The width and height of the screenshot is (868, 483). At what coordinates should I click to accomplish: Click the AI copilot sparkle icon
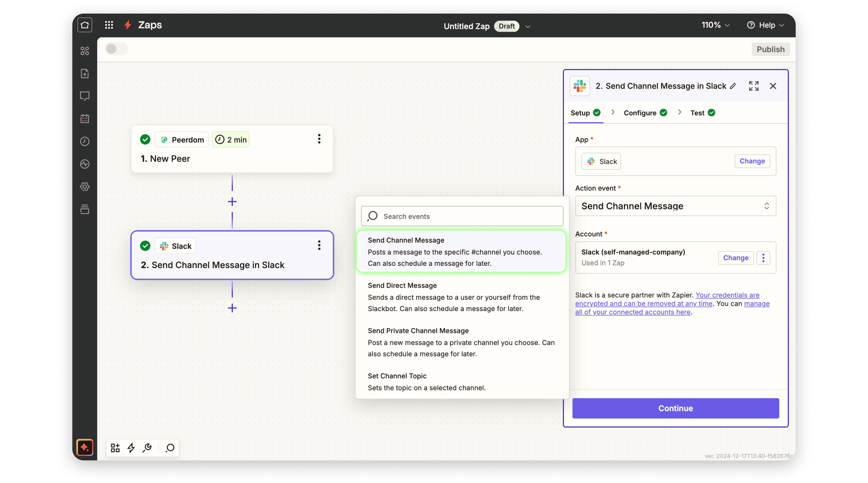point(85,448)
